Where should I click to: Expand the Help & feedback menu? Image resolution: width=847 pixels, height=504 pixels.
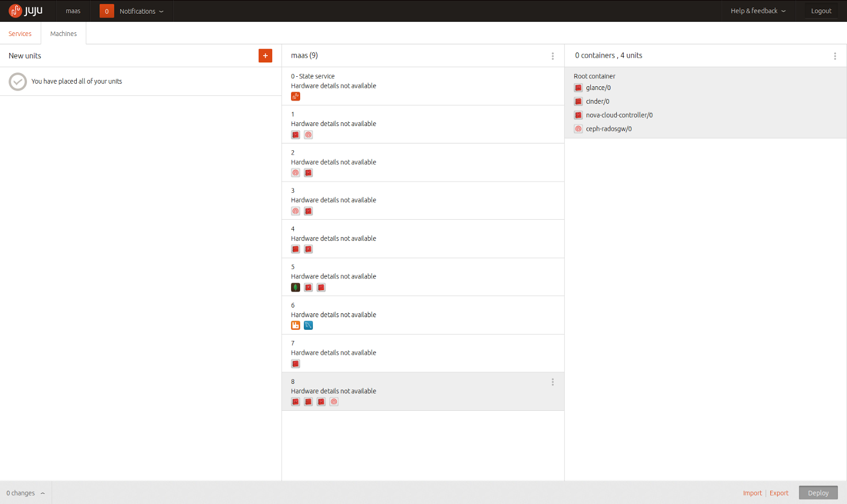click(x=758, y=11)
